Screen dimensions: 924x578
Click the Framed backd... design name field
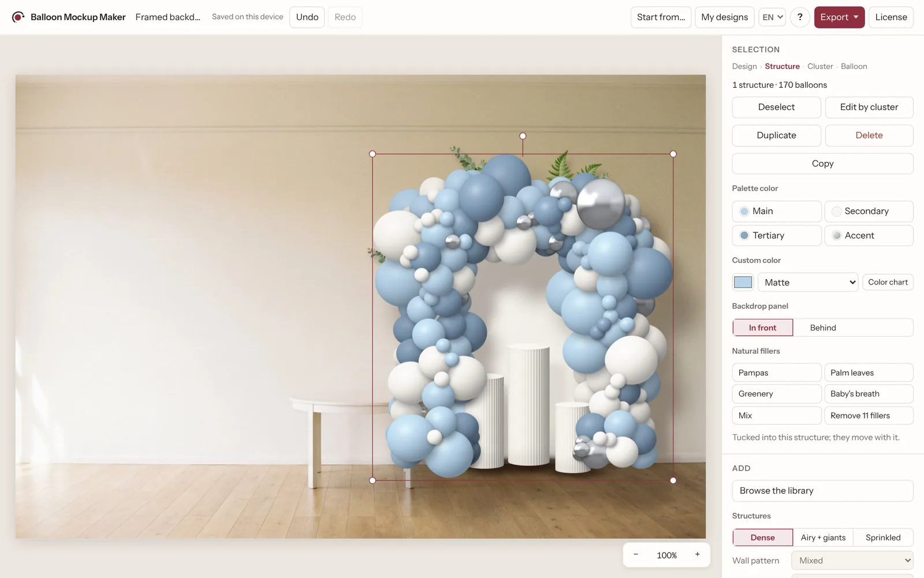pos(168,17)
